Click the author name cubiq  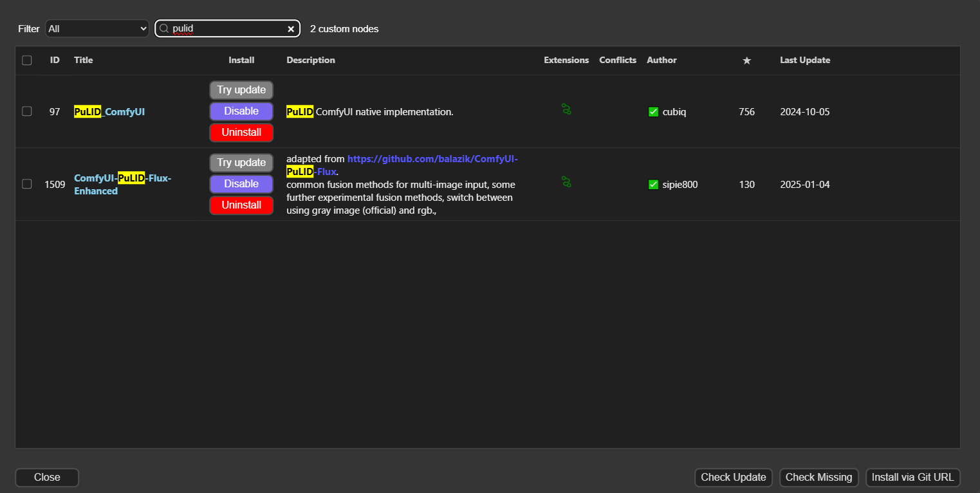click(x=674, y=112)
